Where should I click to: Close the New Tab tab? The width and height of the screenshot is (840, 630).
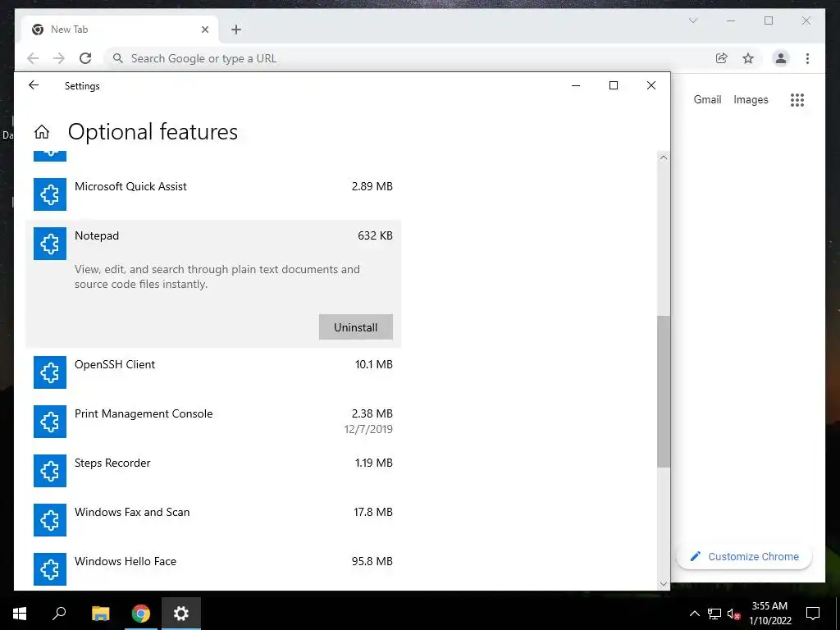tap(204, 30)
